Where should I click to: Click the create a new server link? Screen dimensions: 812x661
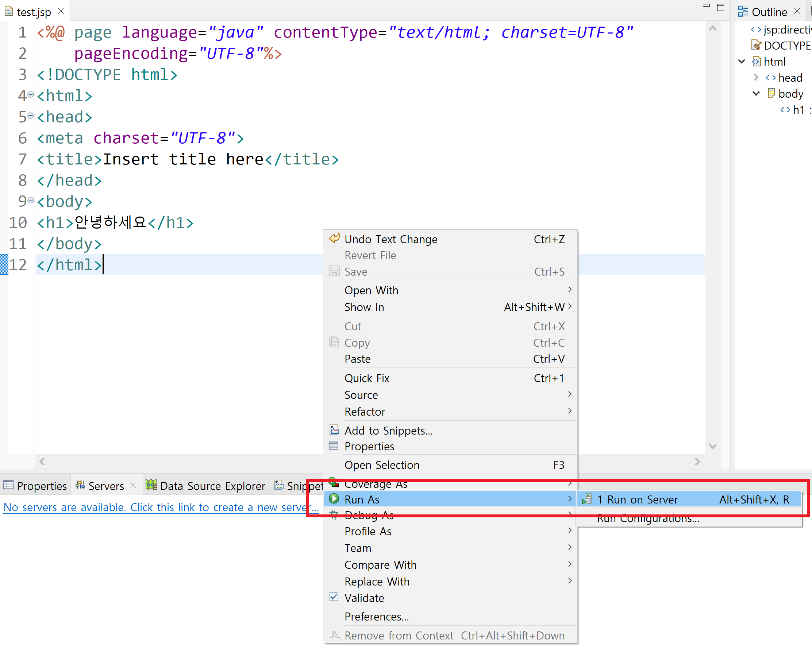click(161, 507)
